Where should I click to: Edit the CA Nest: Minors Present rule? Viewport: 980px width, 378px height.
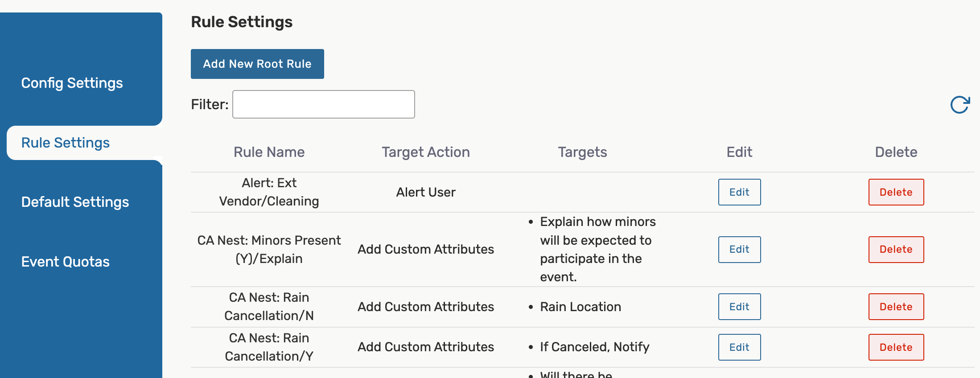pos(739,250)
